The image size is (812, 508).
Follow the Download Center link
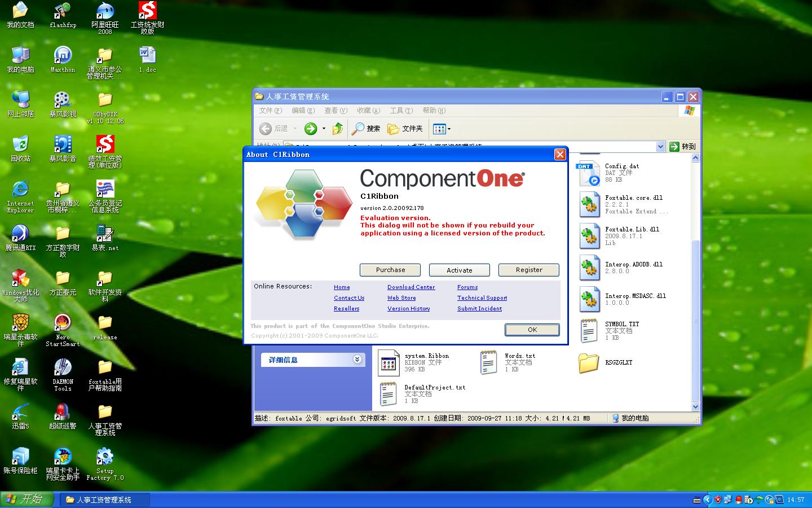[x=411, y=287]
